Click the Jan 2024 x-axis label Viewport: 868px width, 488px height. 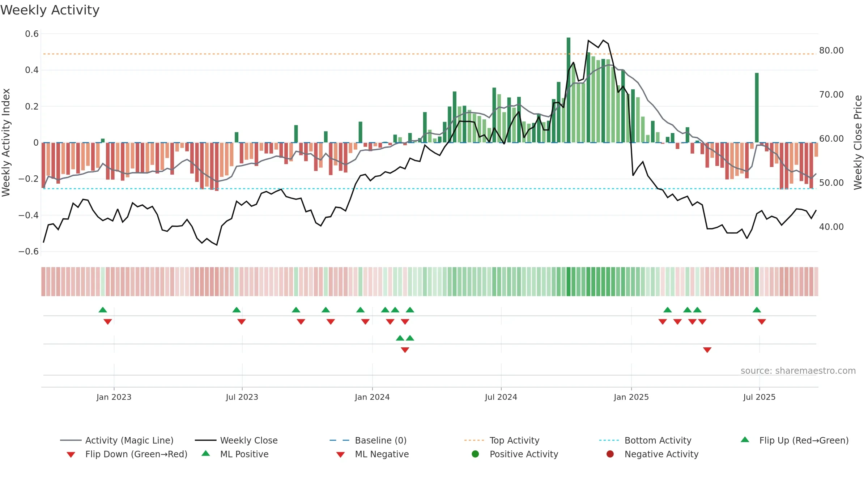point(372,397)
